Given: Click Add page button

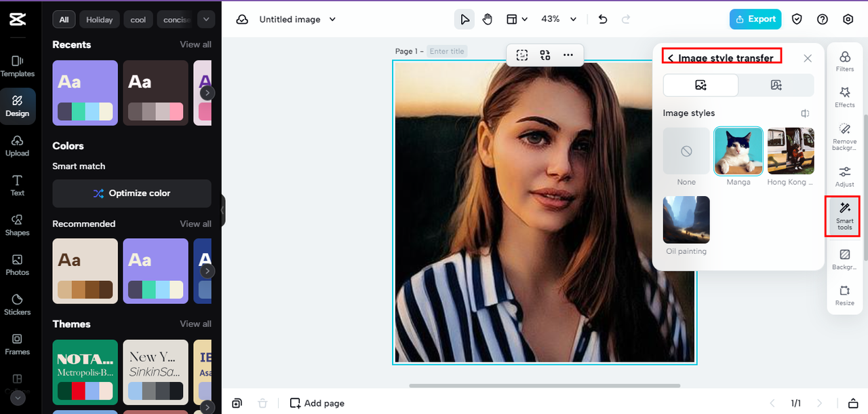Looking at the screenshot, I should pos(317,403).
